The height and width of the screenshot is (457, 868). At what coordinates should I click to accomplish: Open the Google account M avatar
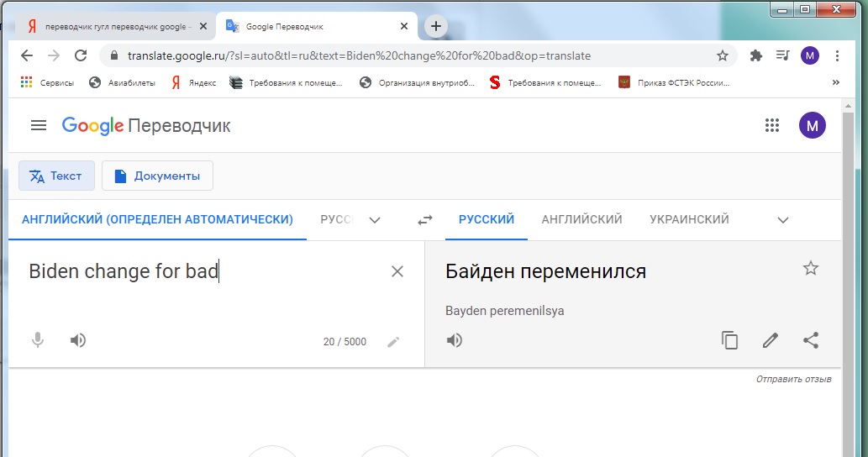pyautogui.click(x=812, y=125)
